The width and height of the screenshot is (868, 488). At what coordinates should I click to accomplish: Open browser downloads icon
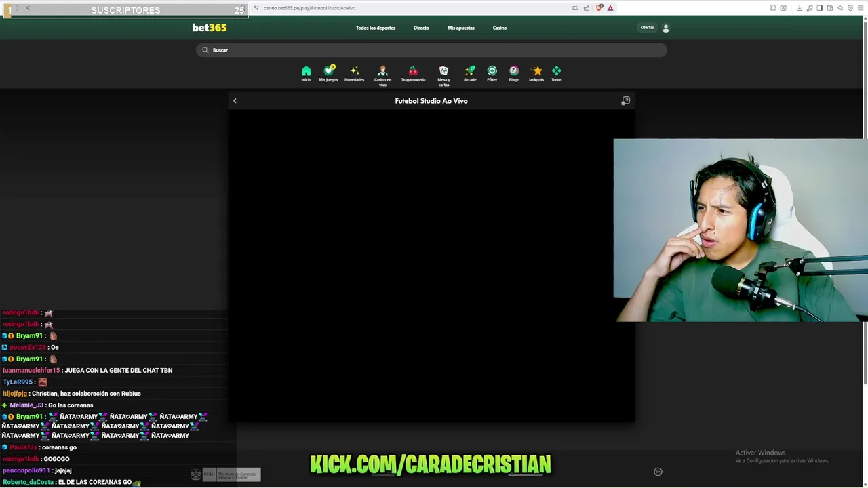pos(800,8)
